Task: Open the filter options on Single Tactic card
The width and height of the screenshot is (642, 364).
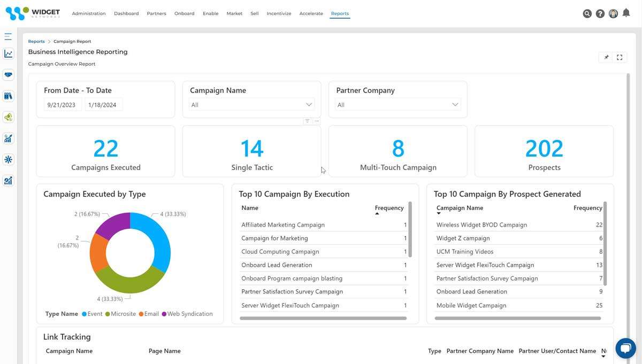Action: pyautogui.click(x=307, y=121)
